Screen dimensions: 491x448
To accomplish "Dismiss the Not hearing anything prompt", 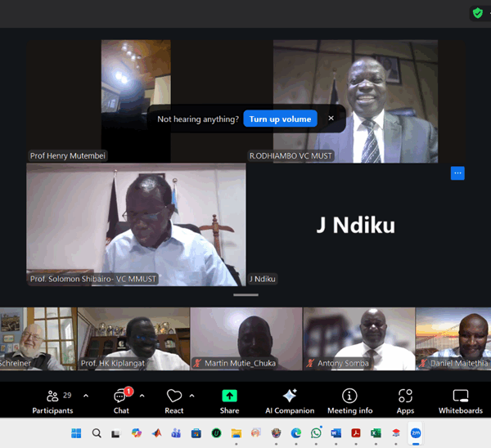I will [331, 119].
